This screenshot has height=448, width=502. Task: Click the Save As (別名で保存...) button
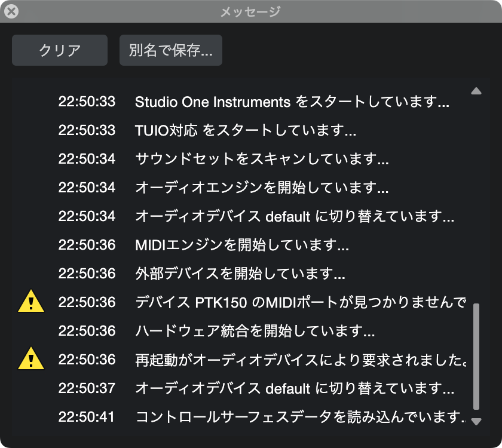coord(171,50)
